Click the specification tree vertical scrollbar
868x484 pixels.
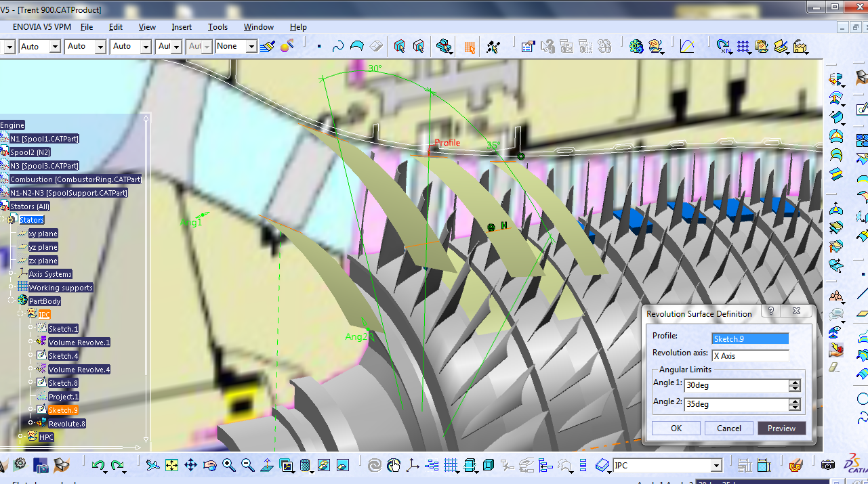click(146, 280)
